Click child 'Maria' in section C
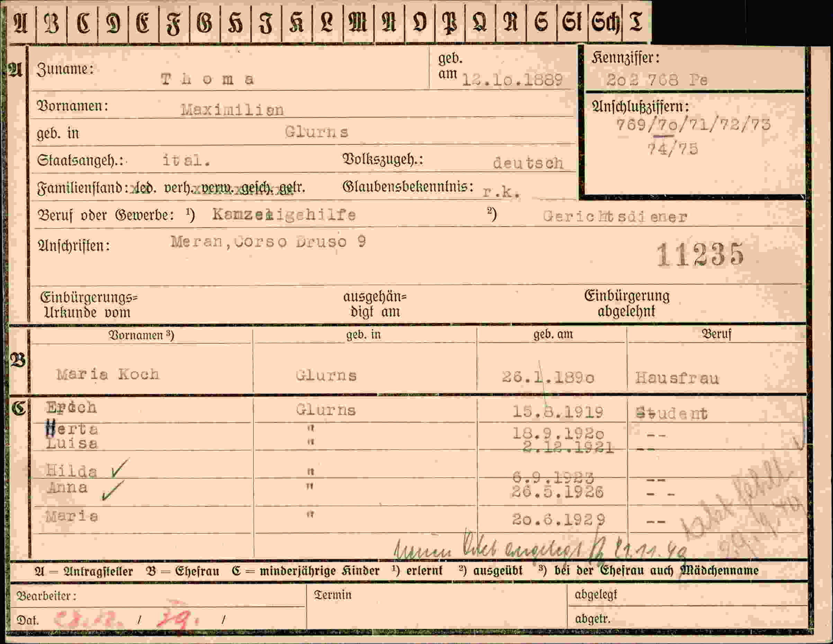Screen dimensions: 833x644 pos(72,516)
